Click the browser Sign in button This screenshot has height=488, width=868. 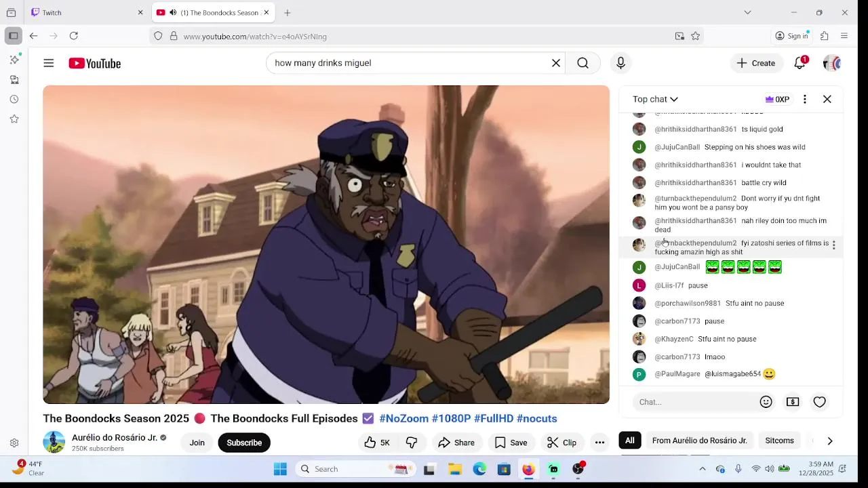pos(791,36)
